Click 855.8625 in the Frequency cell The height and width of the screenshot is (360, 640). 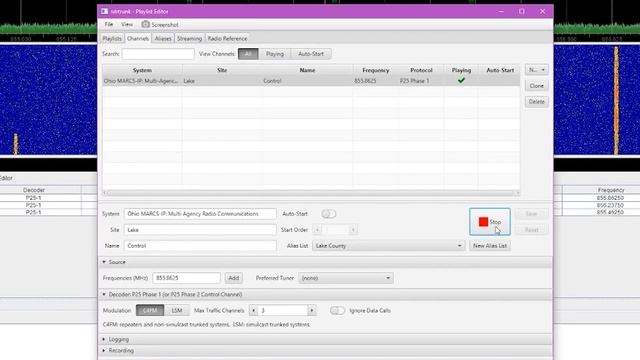coord(365,81)
